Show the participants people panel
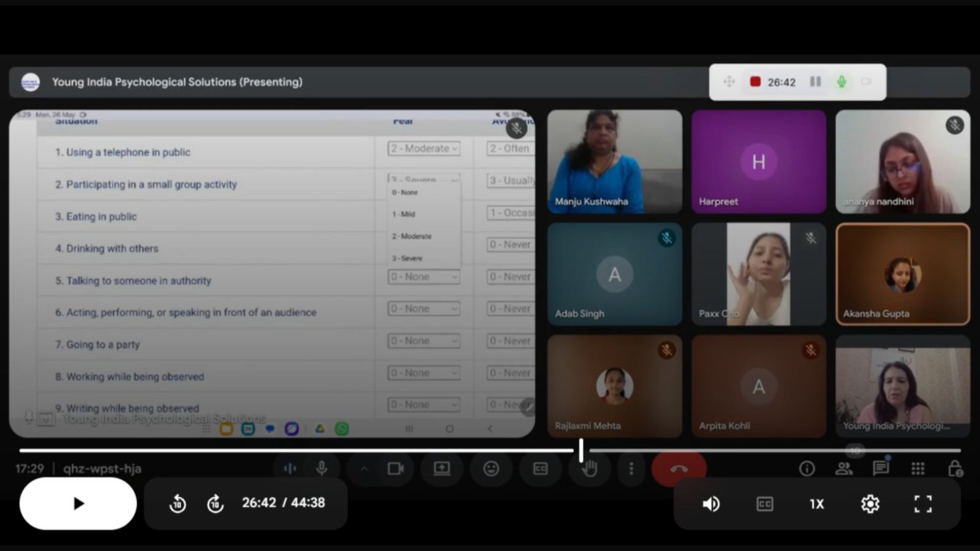This screenshot has height=551, width=980. click(844, 468)
